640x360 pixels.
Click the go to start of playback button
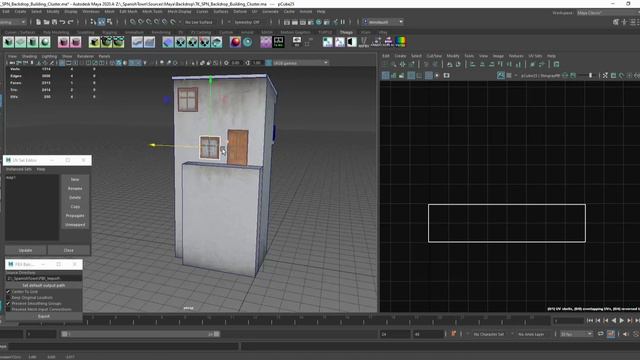pos(590,321)
